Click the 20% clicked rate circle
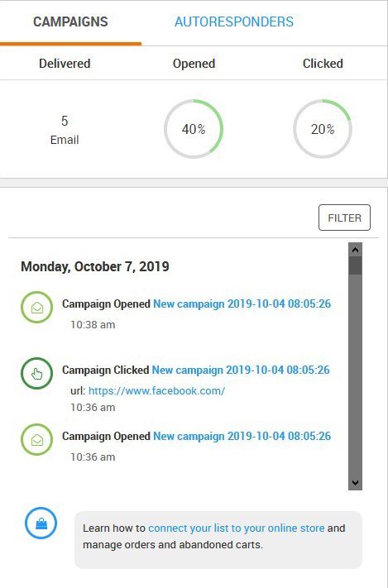 pyautogui.click(x=323, y=129)
